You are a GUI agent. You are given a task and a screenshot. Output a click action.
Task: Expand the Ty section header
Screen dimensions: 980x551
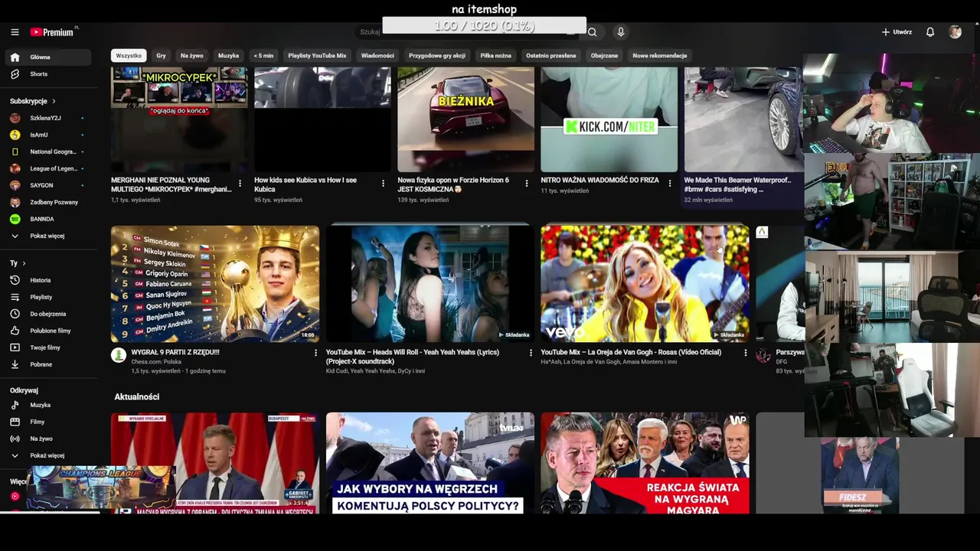[18, 263]
